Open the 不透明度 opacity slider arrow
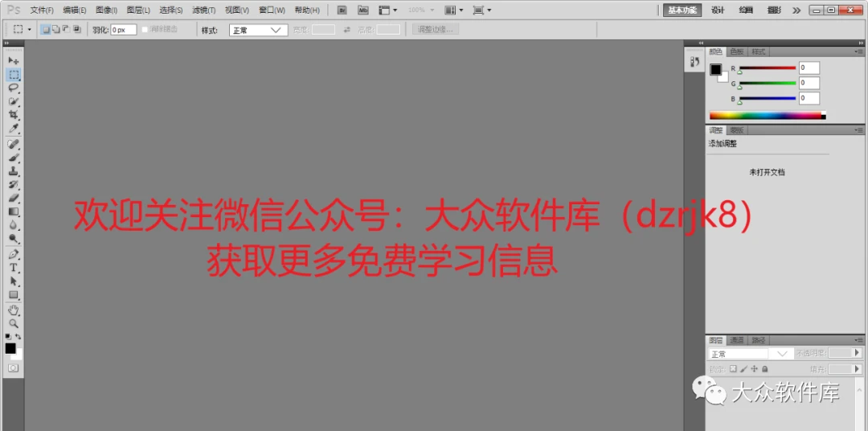The width and height of the screenshot is (868, 431). coord(857,353)
